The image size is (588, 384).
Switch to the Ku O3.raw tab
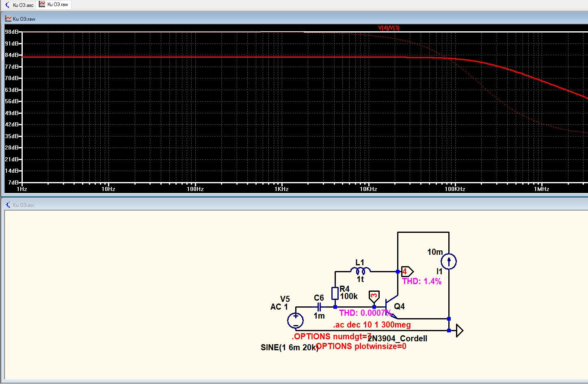54,4
